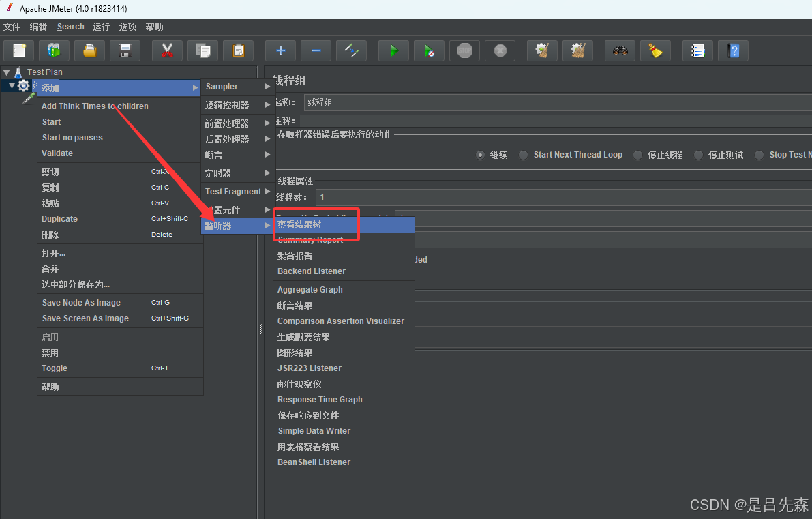This screenshot has height=519, width=812.
Task: Click the 名称 input field
Action: (558, 102)
